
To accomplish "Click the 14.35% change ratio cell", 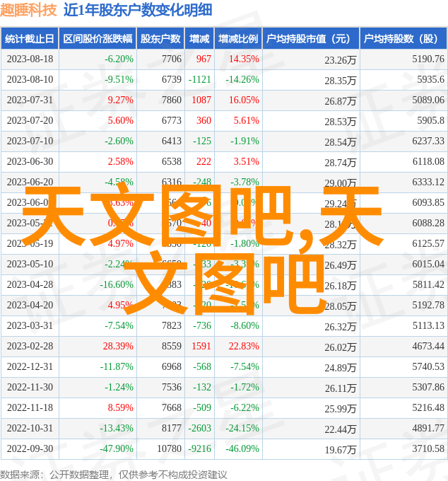I will tap(244, 59).
